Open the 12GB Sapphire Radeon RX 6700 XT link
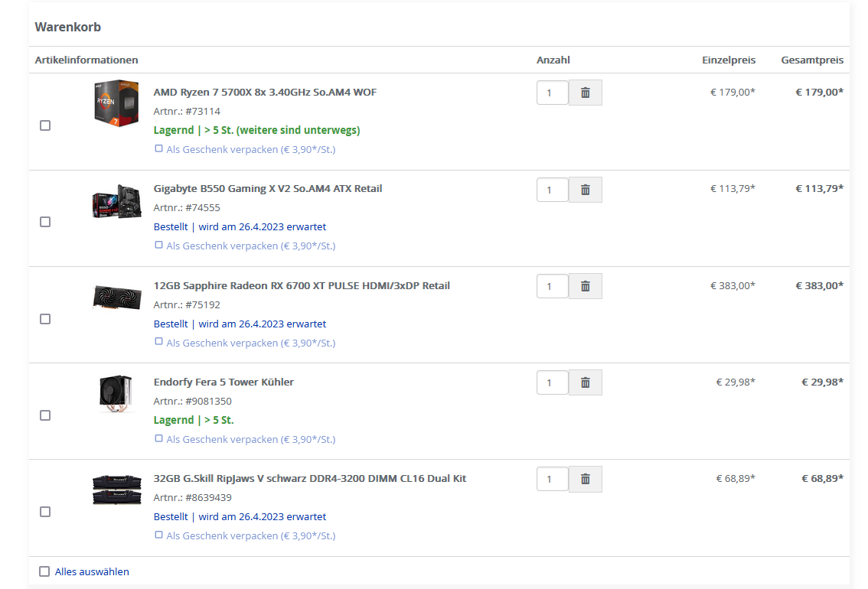The height and width of the screenshot is (589, 868). coord(302,286)
